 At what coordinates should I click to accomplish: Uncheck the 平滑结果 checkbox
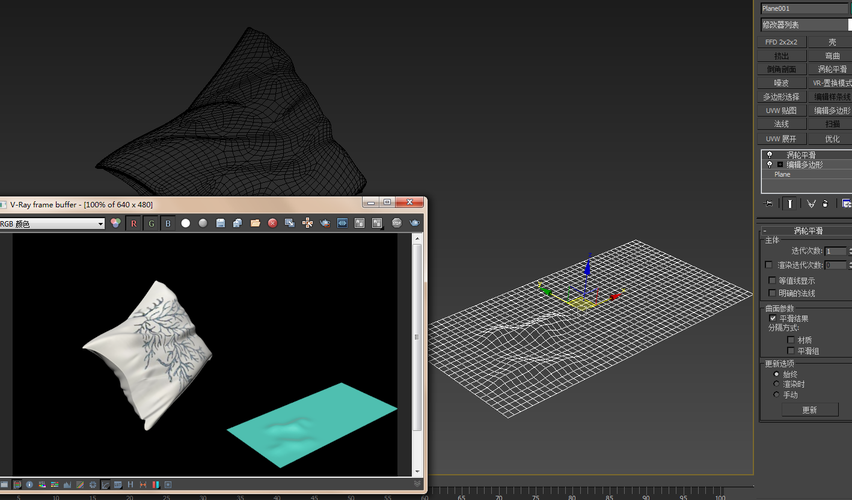coord(772,318)
